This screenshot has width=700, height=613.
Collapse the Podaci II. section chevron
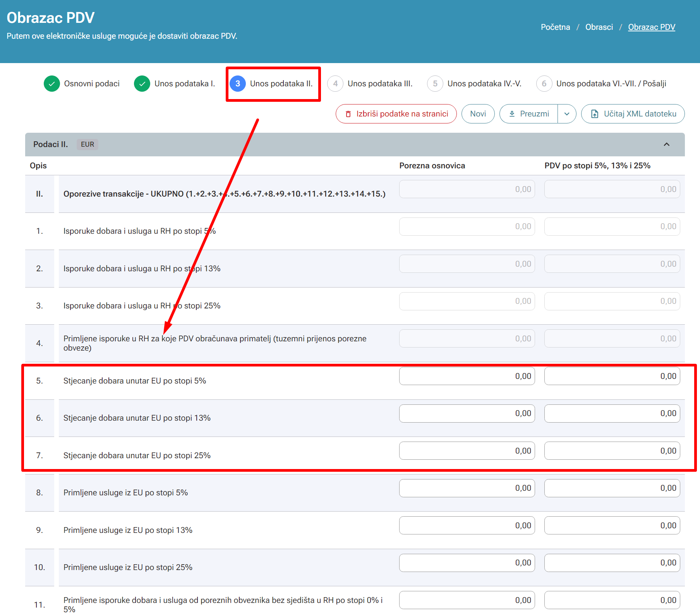[x=667, y=144]
